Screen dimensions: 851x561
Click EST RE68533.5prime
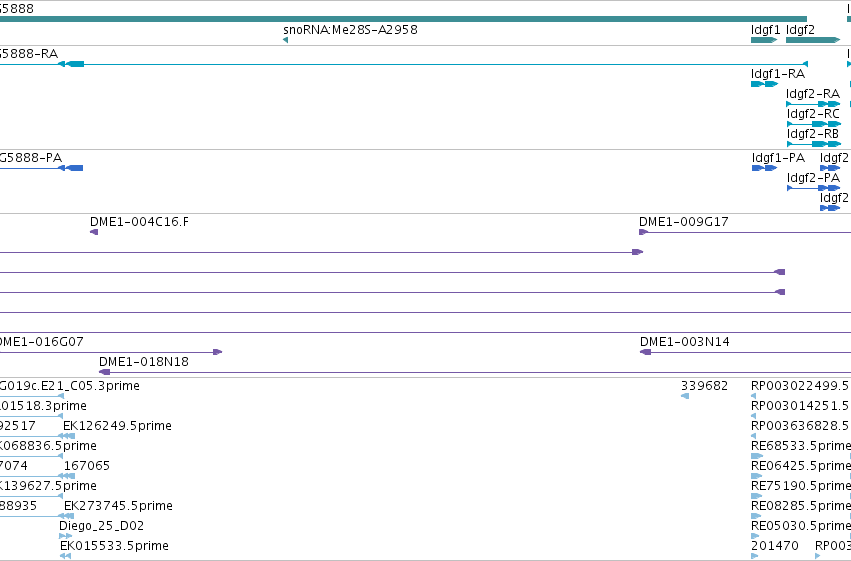(x=801, y=446)
